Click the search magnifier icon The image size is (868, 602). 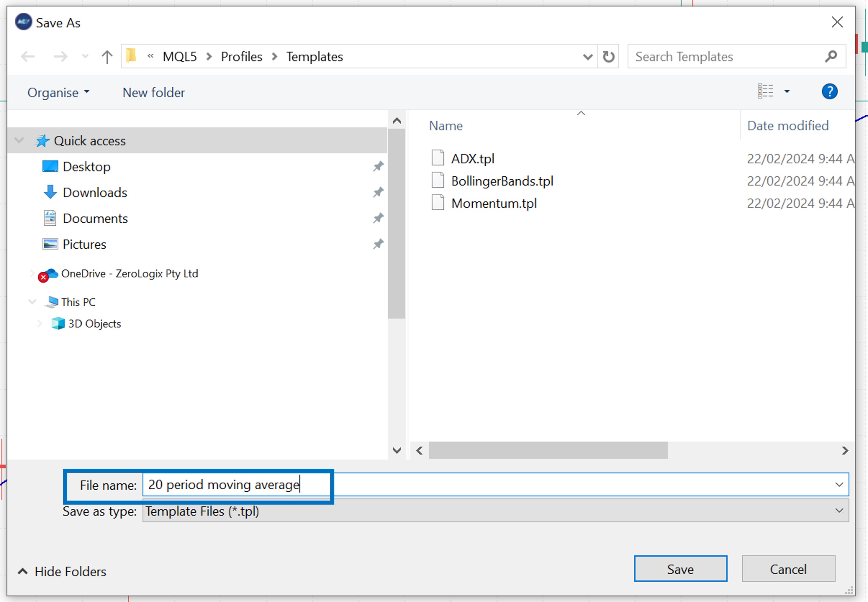click(831, 57)
